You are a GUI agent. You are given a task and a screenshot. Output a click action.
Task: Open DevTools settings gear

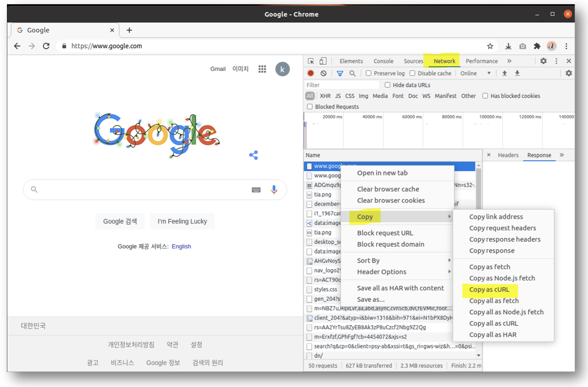pos(543,61)
